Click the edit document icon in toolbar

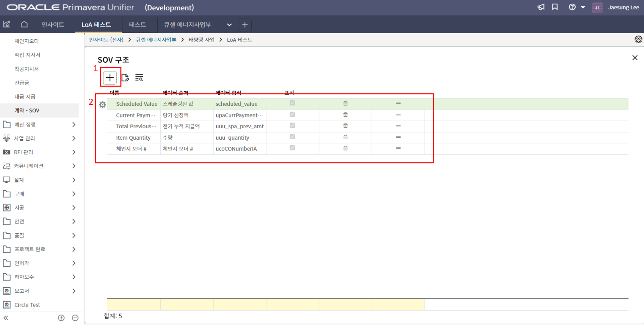[x=125, y=78]
